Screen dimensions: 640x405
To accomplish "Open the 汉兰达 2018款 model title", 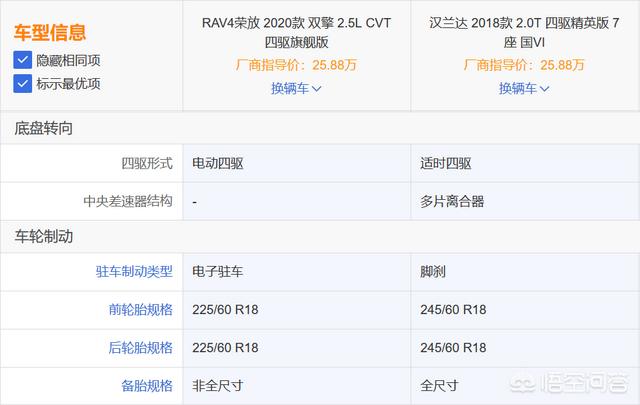I will click(525, 33).
